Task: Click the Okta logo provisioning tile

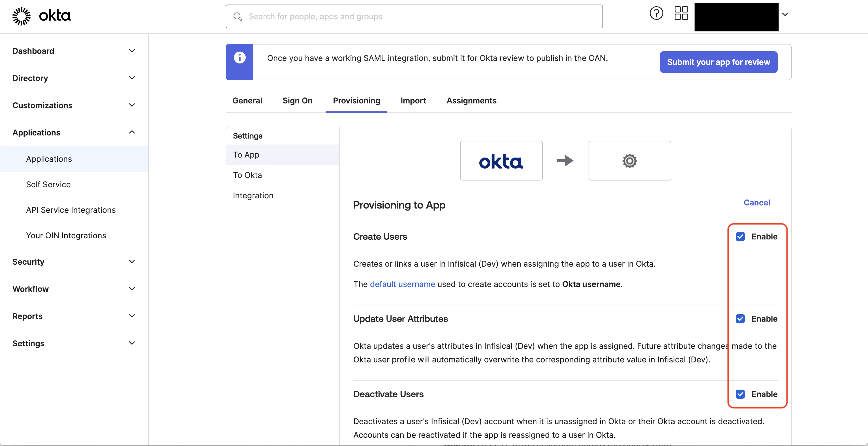Action: tap(501, 161)
